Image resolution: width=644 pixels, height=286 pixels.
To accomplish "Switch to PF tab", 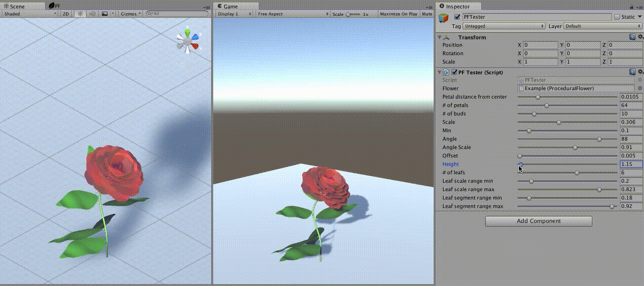I will click(x=55, y=6).
